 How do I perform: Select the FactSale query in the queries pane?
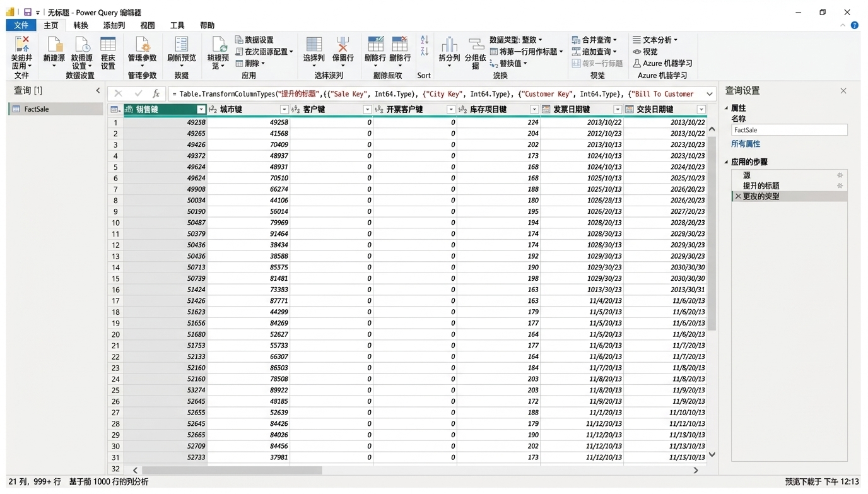pos(56,109)
